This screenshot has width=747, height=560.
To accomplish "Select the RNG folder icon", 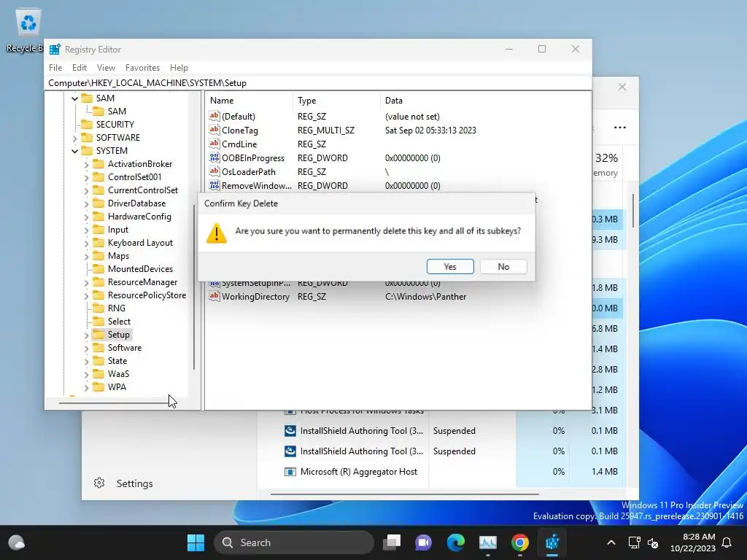I will click(x=98, y=308).
